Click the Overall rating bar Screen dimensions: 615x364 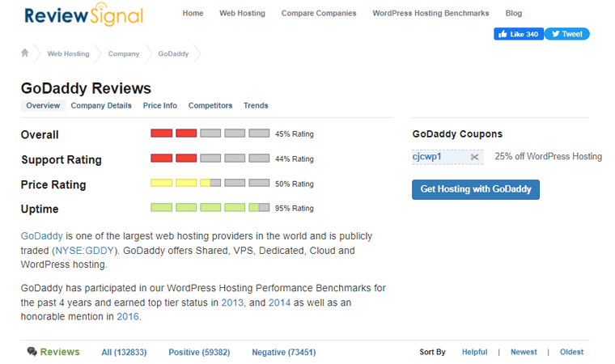[x=210, y=133]
